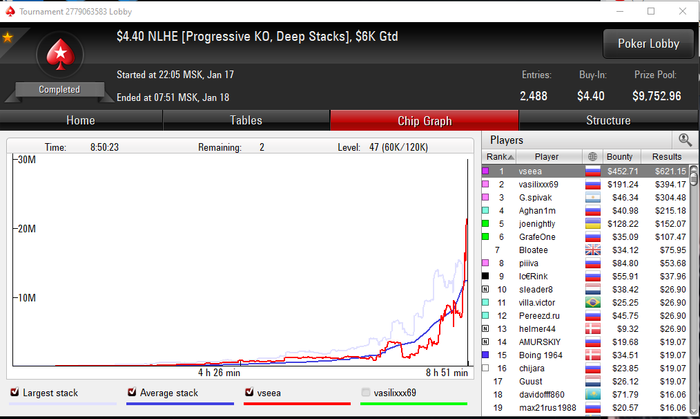Screen dimensions: 700x419
Task: Click the tournament title text
Action: (x=257, y=37)
